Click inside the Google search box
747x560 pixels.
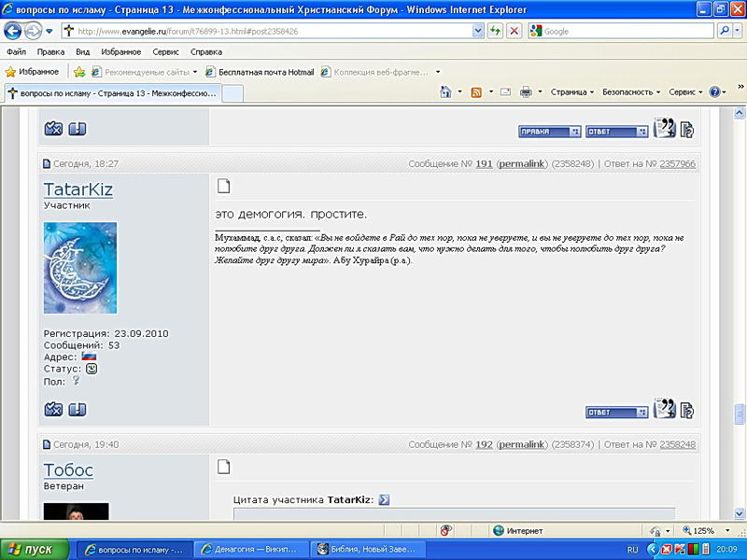click(626, 31)
